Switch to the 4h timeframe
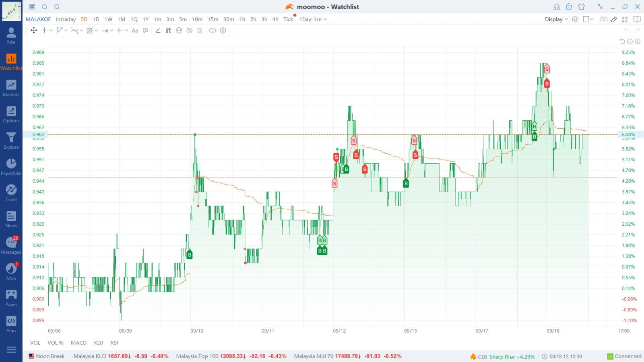 275,19
